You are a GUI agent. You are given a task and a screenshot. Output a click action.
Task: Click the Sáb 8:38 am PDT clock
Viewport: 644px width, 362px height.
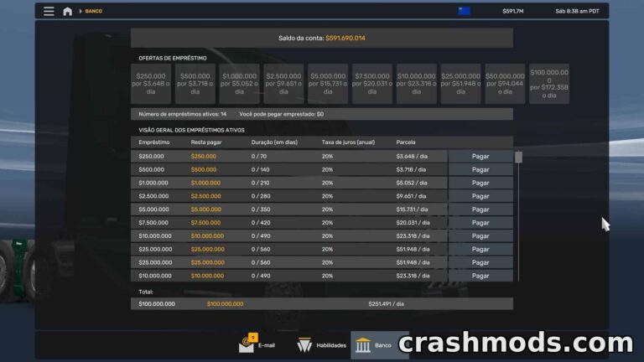coord(577,11)
